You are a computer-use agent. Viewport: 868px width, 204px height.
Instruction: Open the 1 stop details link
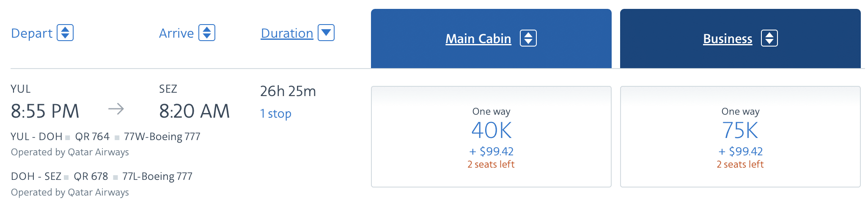coord(275,113)
